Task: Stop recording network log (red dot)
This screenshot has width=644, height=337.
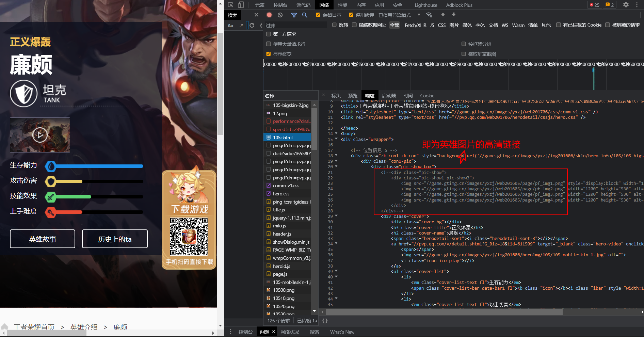Action: [269, 15]
